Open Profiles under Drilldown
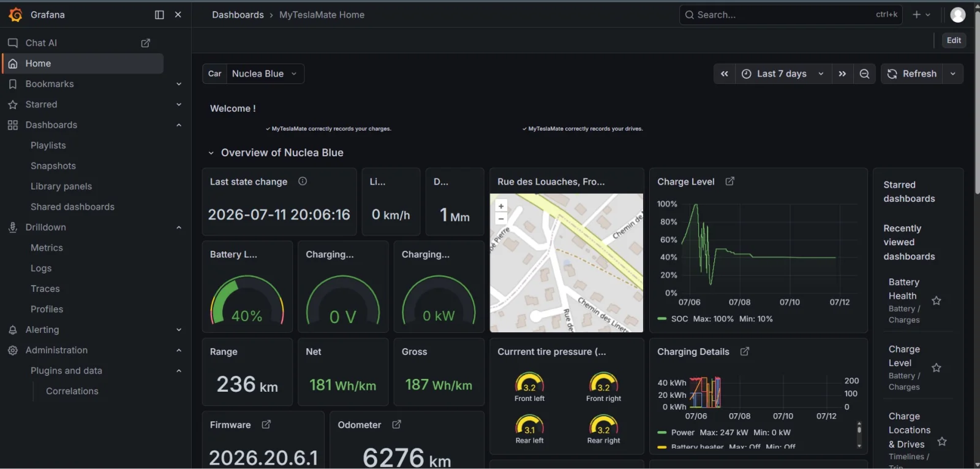The image size is (980, 469). pyautogui.click(x=47, y=309)
